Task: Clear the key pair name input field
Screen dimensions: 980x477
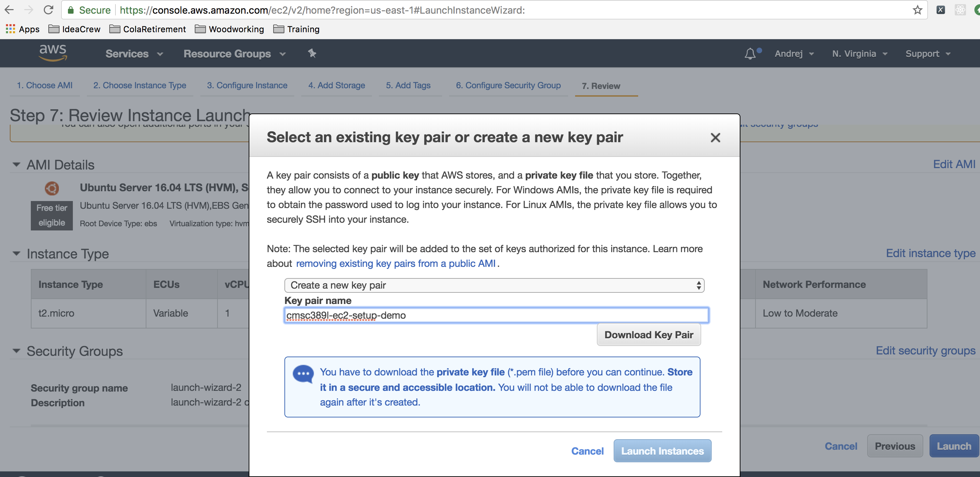Action: (494, 315)
